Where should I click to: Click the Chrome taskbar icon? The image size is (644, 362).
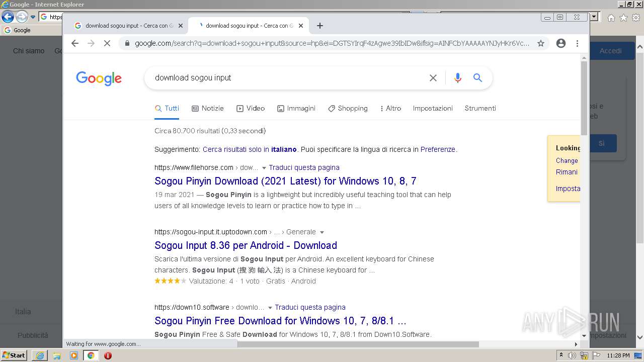(91, 355)
